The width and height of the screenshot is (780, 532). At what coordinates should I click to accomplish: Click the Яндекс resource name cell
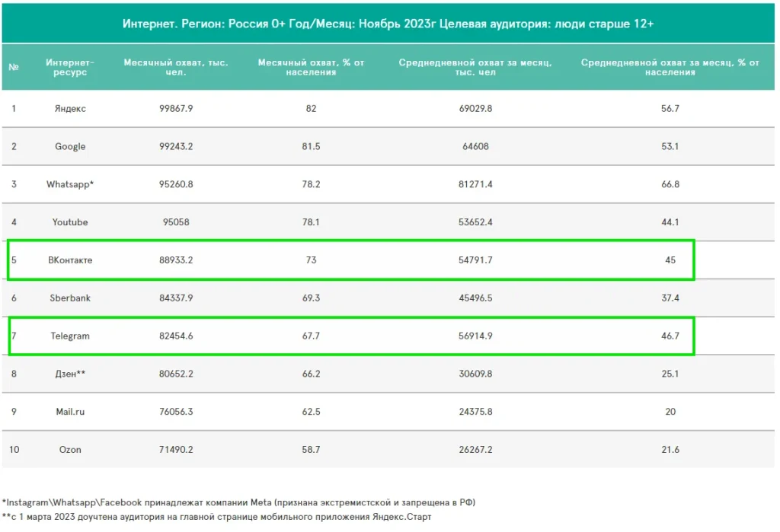click(x=70, y=109)
